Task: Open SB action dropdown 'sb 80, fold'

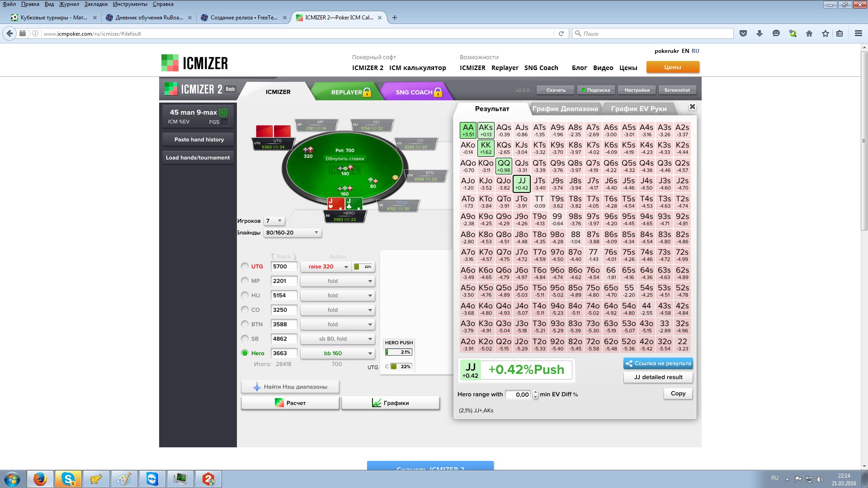Action: click(x=338, y=339)
